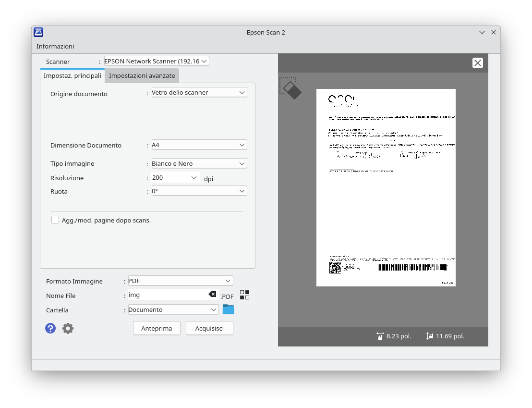This screenshot has height=408, width=532.
Task: Close the preview pane with X icon
Action: 477,63
